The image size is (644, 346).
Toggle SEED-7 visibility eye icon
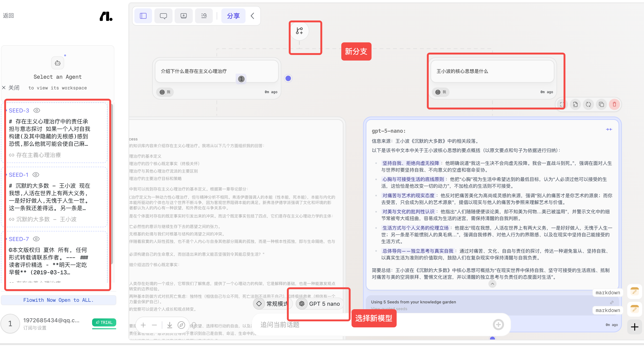coord(36,239)
